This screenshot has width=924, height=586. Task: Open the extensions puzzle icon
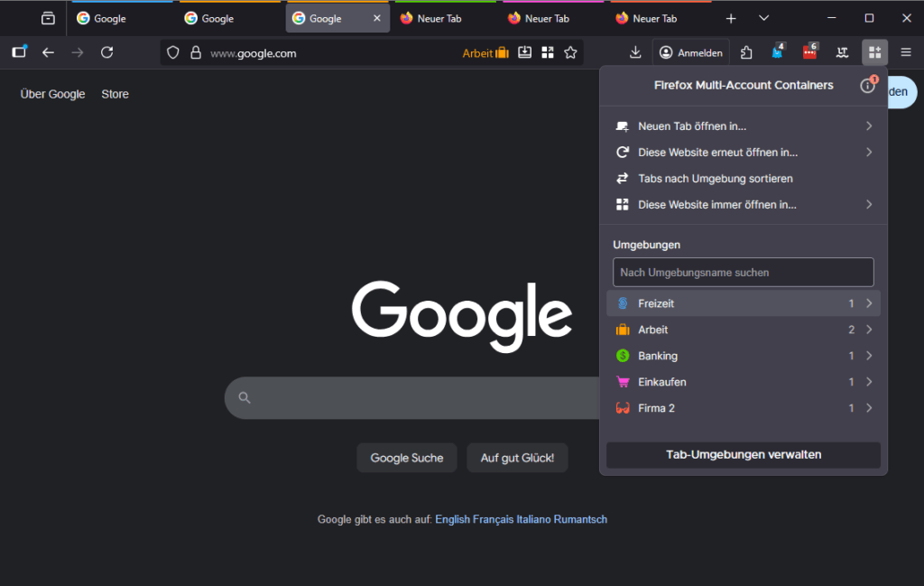coord(746,52)
